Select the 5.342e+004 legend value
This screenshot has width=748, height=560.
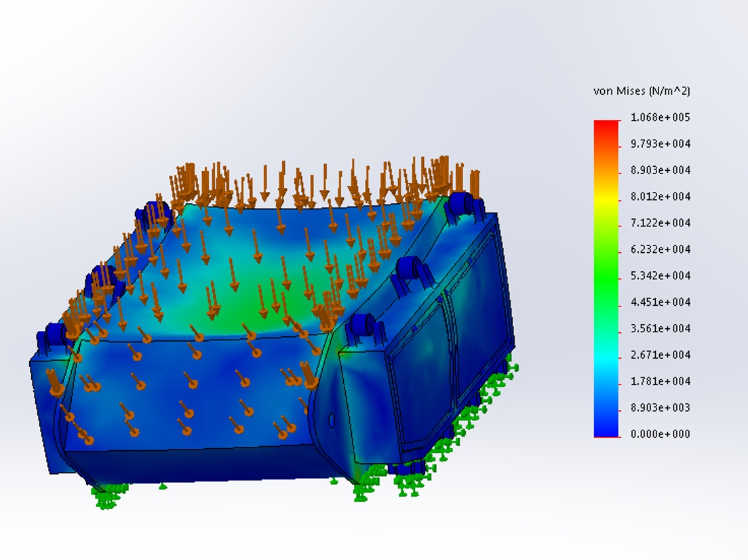point(661,276)
